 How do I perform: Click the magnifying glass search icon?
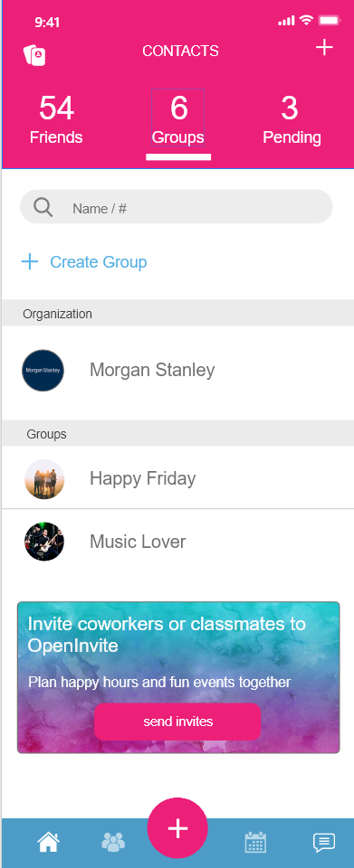tap(43, 208)
